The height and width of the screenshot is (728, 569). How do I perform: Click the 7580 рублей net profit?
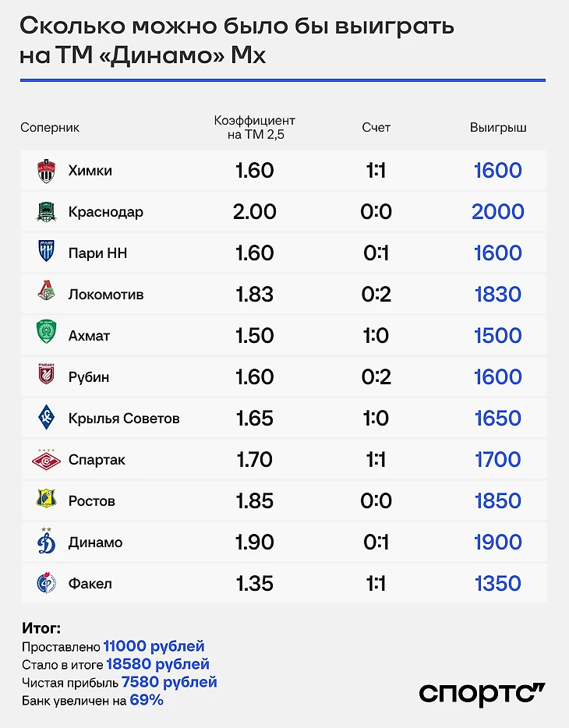[169, 682]
